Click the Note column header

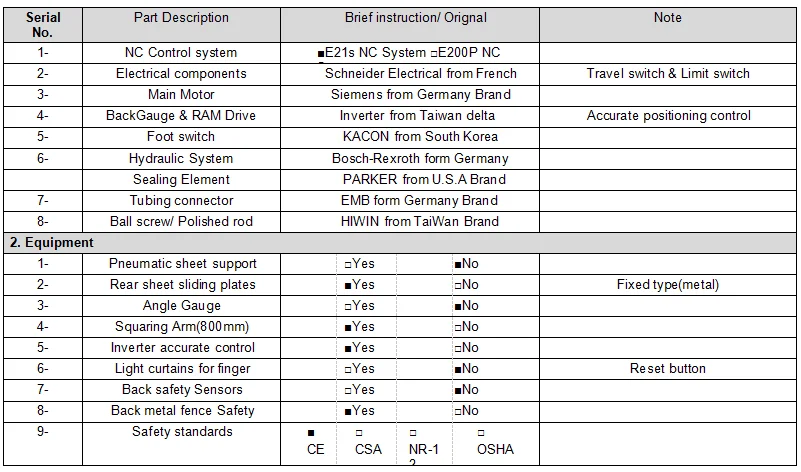click(x=667, y=18)
